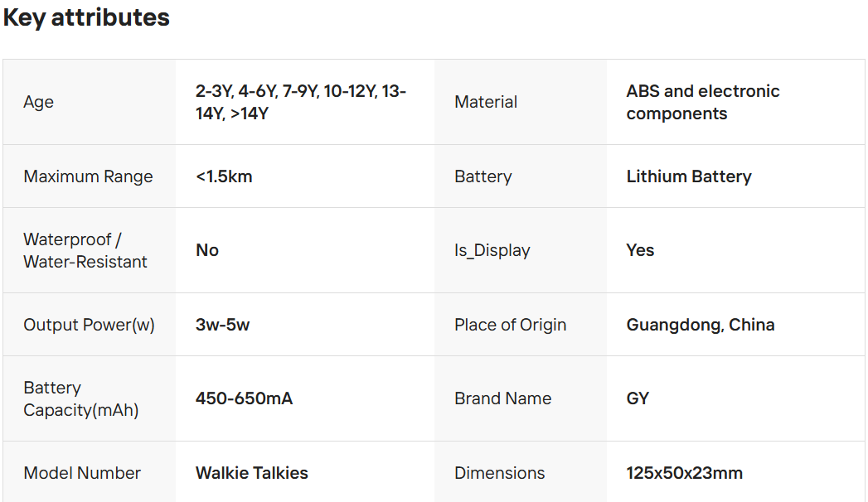Click the "Key attributes" heading

(86, 17)
